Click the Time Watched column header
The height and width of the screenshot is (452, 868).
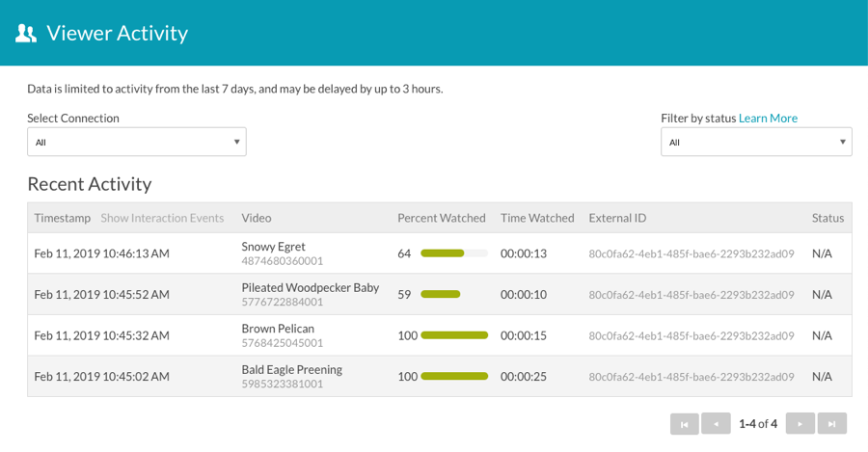(537, 218)
